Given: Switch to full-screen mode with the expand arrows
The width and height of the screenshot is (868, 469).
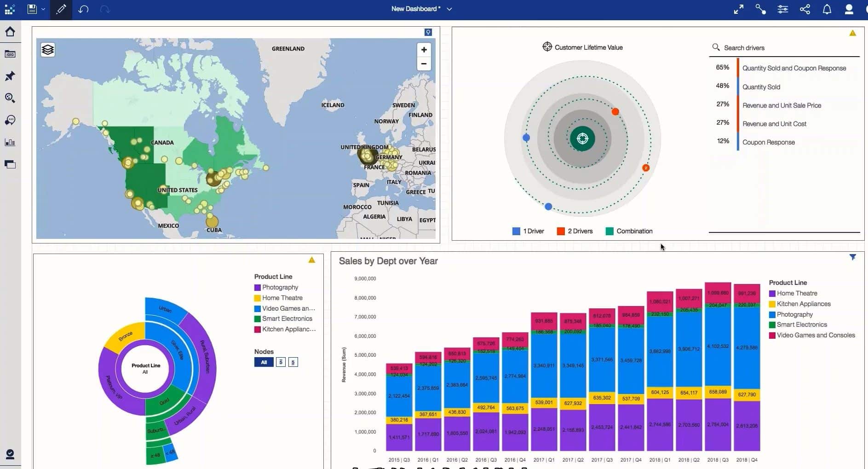Looking at the screenshot, I should coord(738,9).
